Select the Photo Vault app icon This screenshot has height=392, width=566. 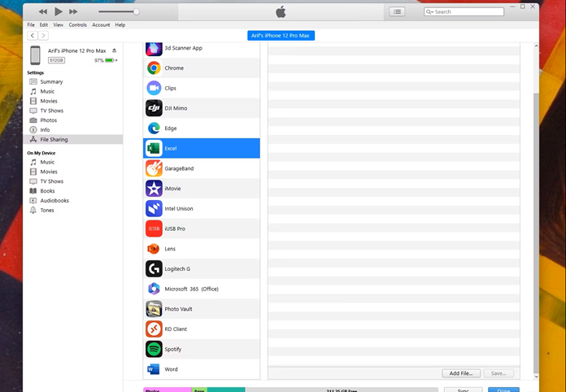pyautogui.click(x=154, y=309)
